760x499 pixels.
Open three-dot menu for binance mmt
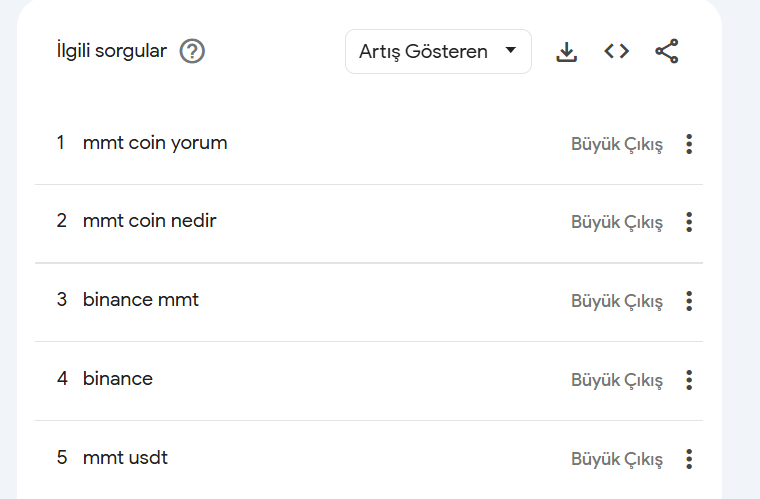689,301
